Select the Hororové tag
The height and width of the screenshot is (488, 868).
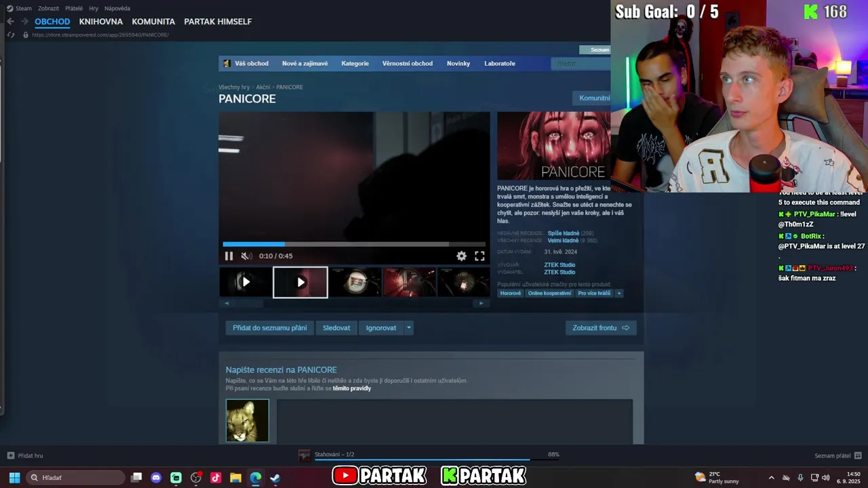coord(511,293)
